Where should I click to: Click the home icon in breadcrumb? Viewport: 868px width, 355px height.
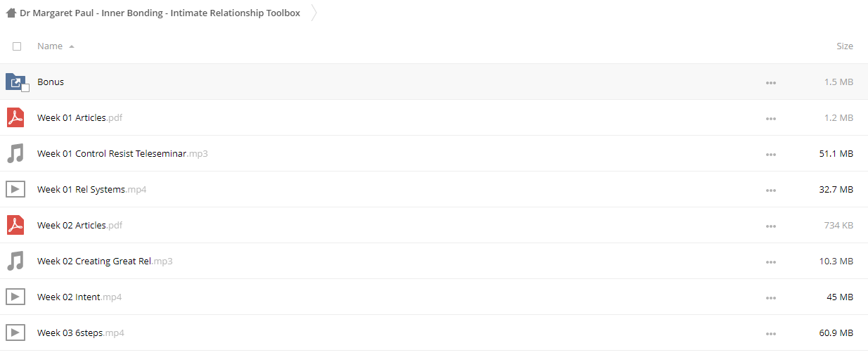coord(11,13)
